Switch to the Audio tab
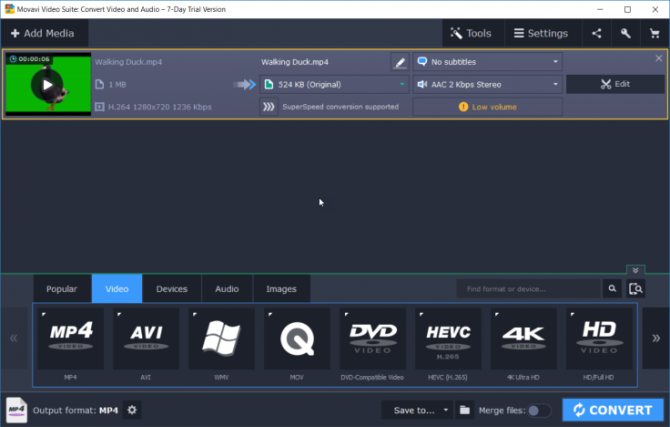670x427 pixels. [x=227, y=289]
